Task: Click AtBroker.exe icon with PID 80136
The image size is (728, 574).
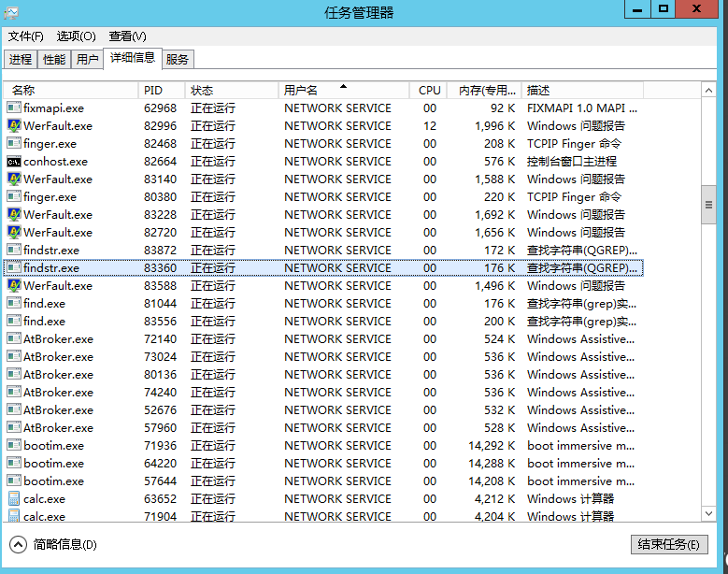Action: 14,374
